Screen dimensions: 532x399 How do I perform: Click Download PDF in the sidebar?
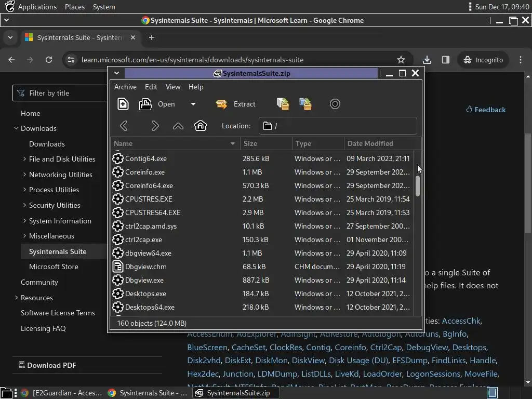(x=47, y=365)
